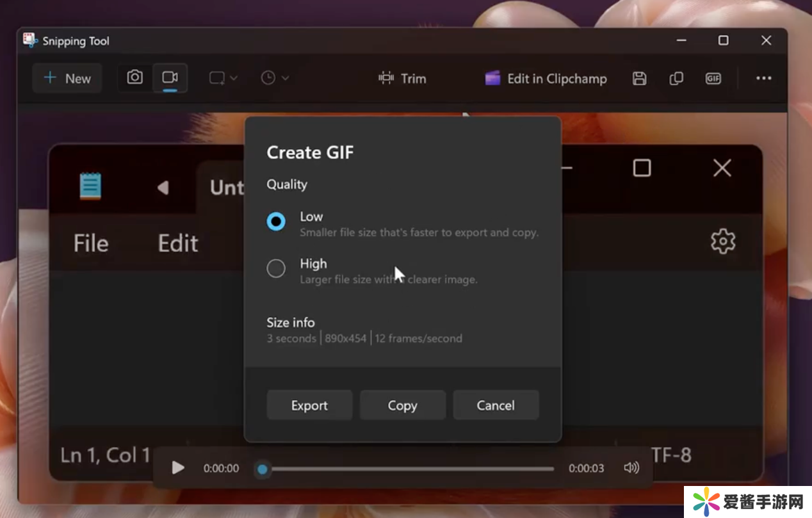Click the Trim video tool

[402, 79]
